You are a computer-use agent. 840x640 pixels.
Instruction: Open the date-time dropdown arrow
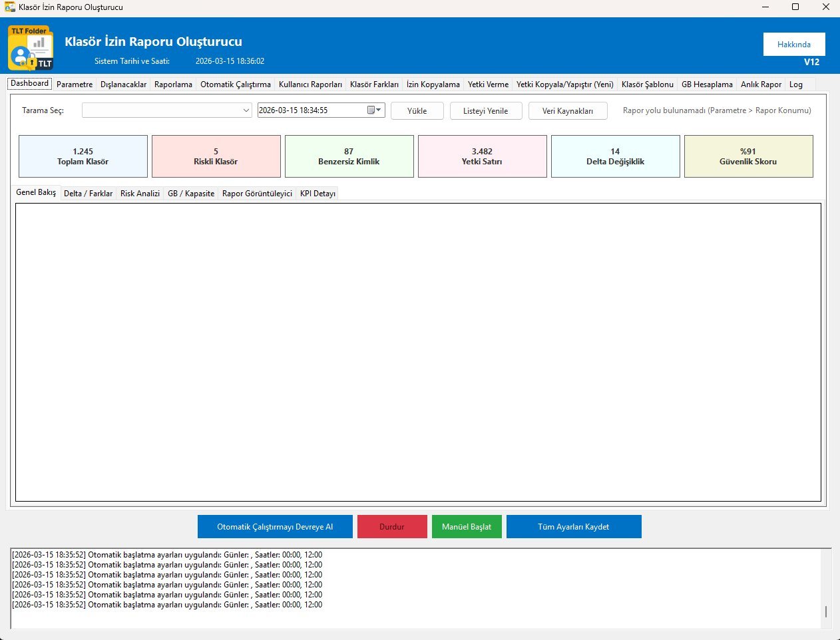click(x=379, y=110)
